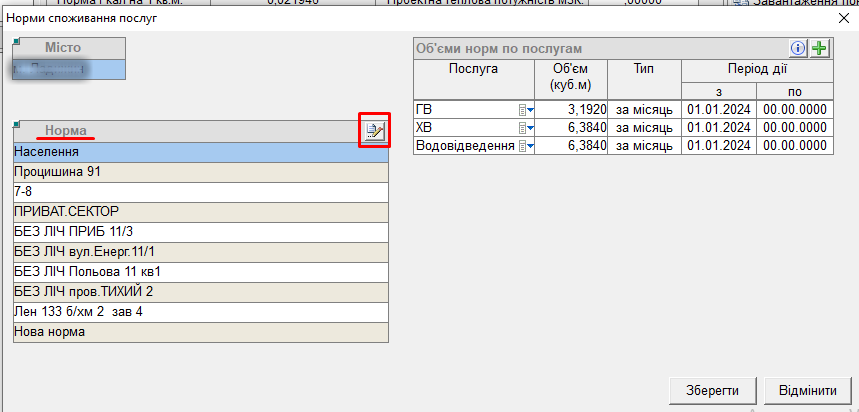This screenshot has width=859, height=412.
Task: Open the blue info icon in volumes panel
Action: coord(798,48)
